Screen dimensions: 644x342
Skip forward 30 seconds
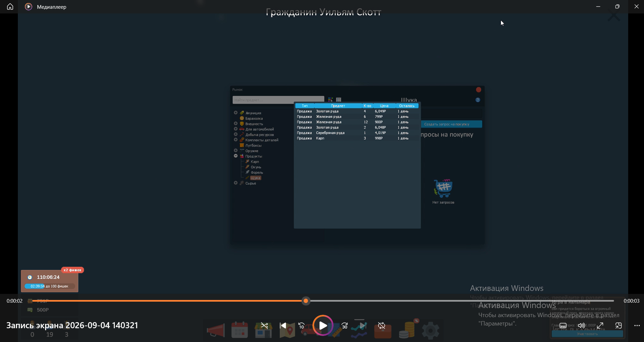[x=344, y=326]
